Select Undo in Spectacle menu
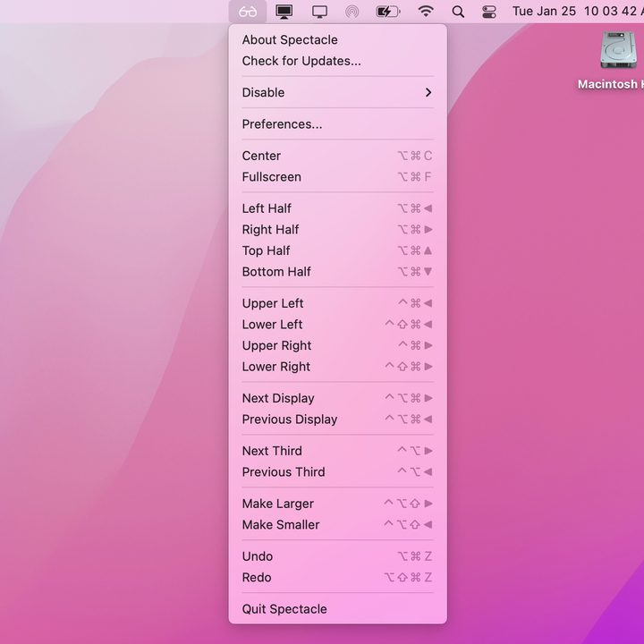This screenshot has width=644, height=644. point(337,556)
